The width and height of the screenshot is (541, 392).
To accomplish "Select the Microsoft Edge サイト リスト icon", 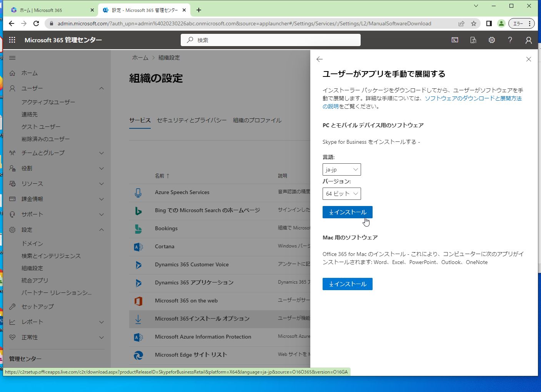I will tap(138, 355).
